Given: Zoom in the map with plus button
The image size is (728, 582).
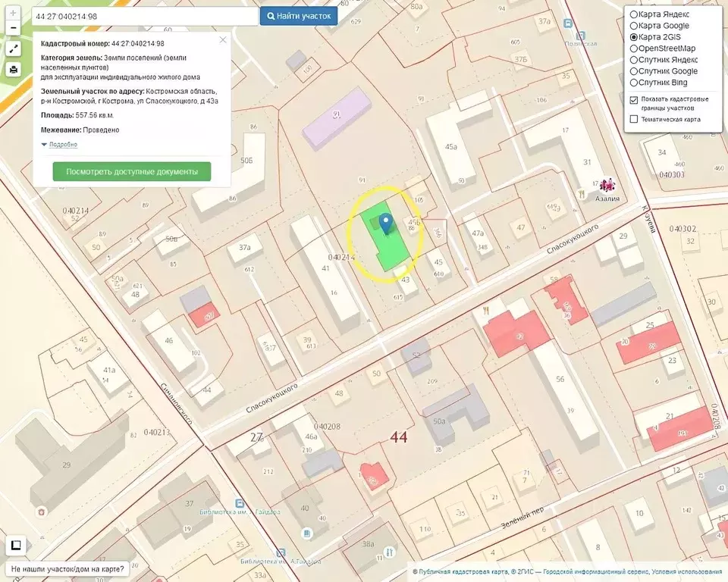Looking at the screenshot, I should 13,14.
